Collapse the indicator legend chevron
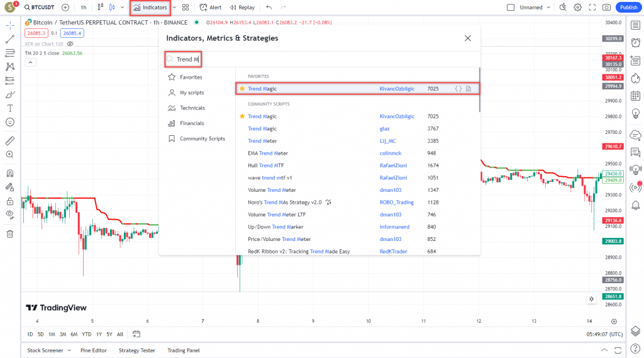Image resolution: width=644 pixels, height=358 pixels. (30, 62)
